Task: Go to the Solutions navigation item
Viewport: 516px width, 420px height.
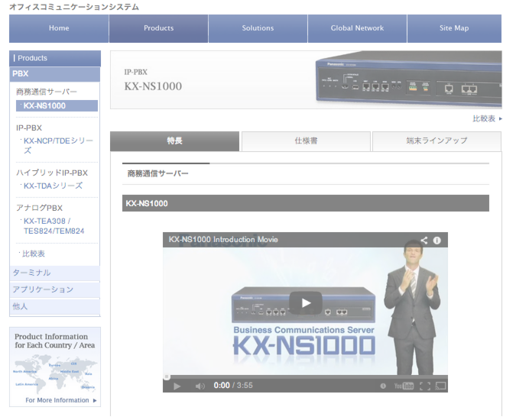Action: (x=258, y=28)
